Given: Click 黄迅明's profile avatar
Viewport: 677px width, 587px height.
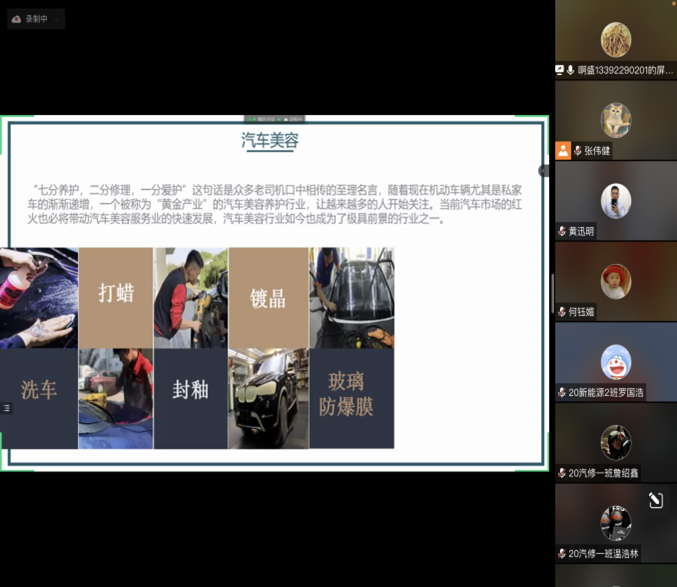Looking at the screenshot, I should click(615, 201).
